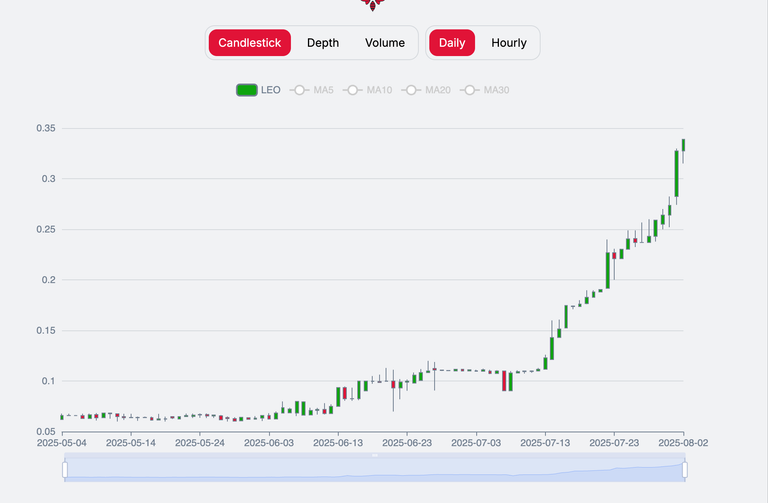This screenshot has width=768, height=503.
Task: Click the 2025-08-02 x-axis date label
Action: 683,443
